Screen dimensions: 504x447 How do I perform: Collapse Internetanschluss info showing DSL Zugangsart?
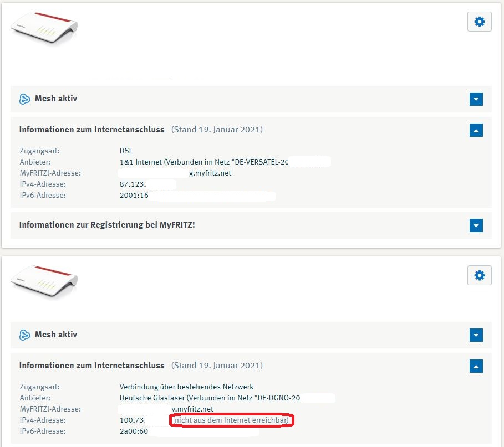pos(476,130)
